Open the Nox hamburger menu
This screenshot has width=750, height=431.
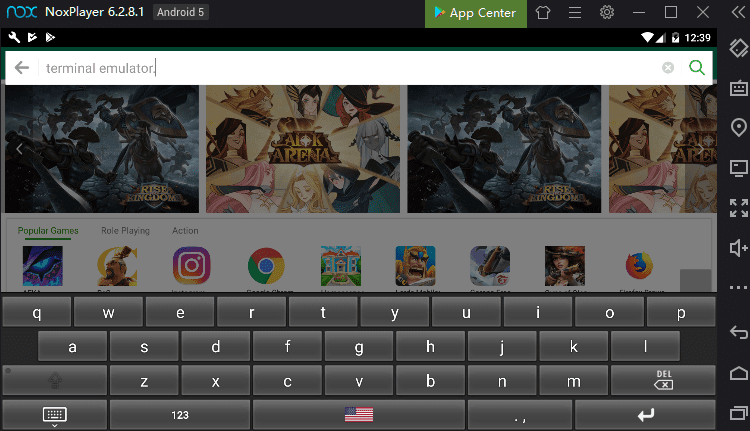click(x=575, y=12)
